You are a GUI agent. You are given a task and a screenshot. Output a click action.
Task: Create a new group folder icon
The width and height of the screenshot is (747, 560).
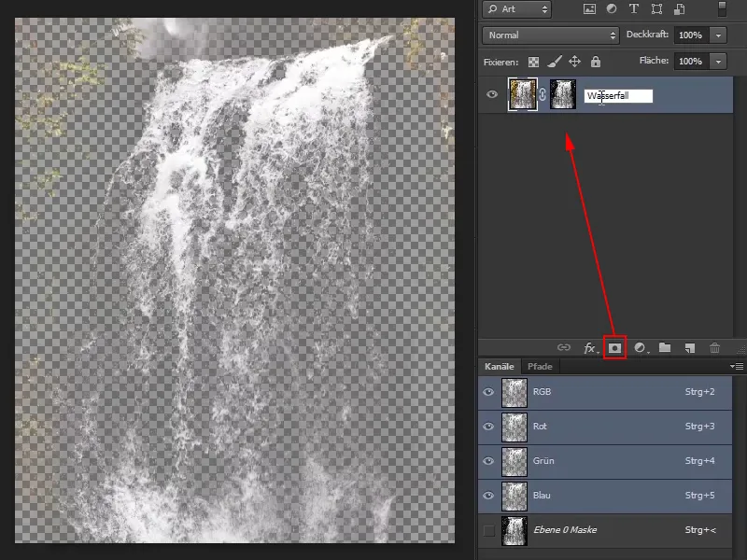[665, 347]
